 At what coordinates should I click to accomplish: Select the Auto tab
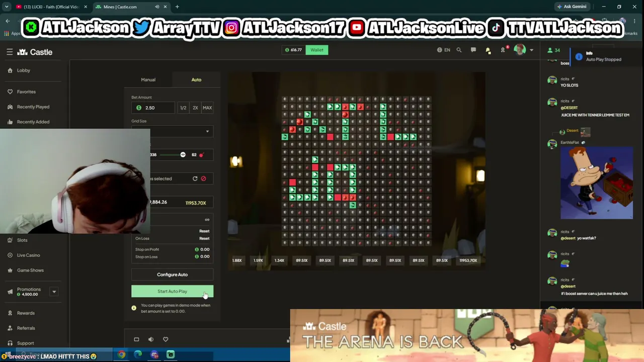[196, 79]
